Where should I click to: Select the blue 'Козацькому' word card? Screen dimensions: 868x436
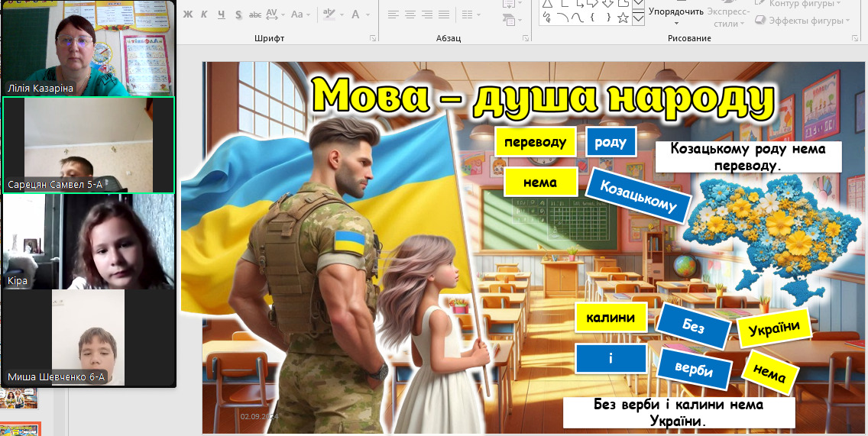(638, 195)
